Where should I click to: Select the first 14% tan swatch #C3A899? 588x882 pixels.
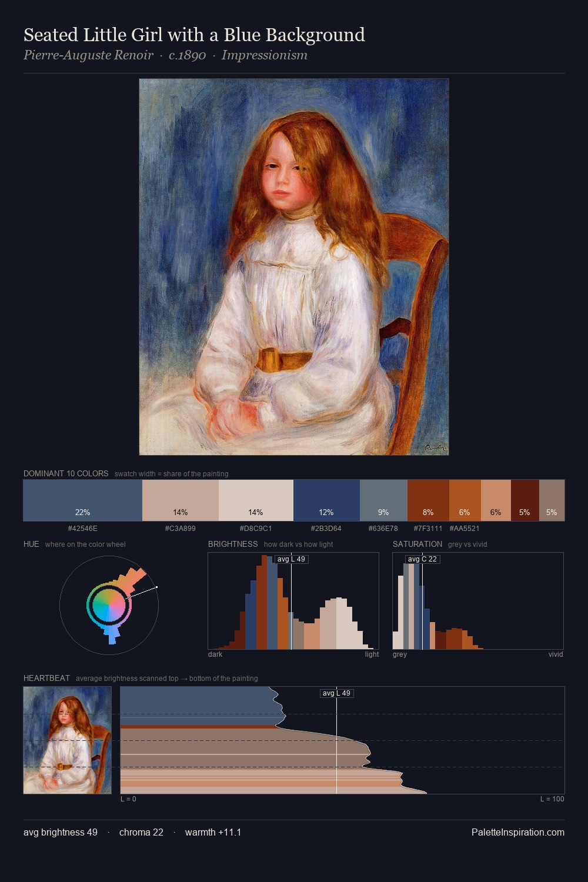point(181,500)
